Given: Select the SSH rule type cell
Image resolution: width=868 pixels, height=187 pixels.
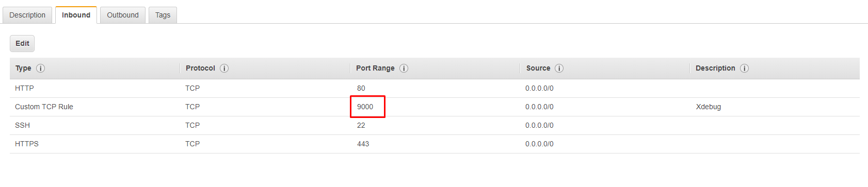Looking at the screenshot, I should point(22,125).
